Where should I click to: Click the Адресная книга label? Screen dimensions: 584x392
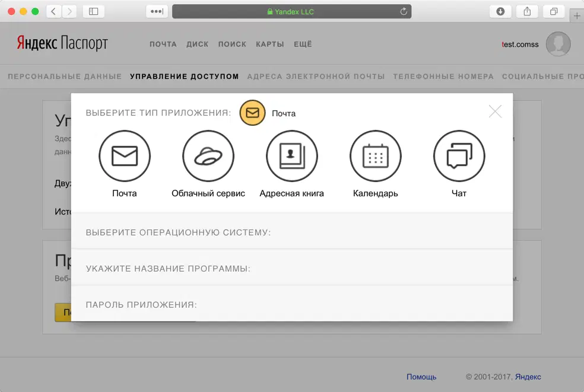(x=291, y=193)
